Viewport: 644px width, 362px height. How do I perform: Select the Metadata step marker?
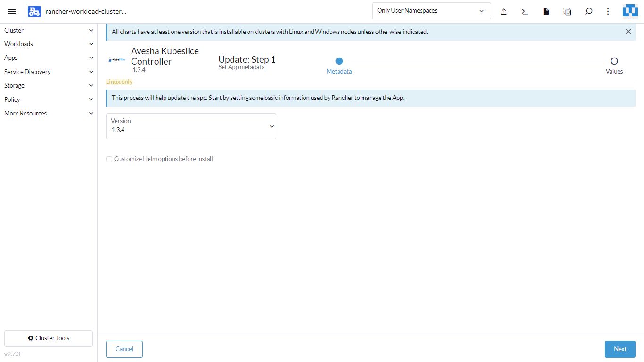pos(339,61)
